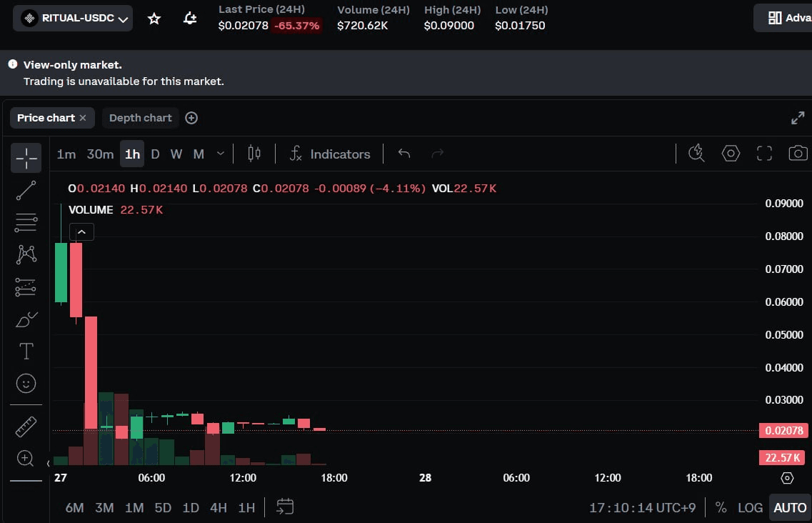Set a price alert with bell icon
Viewport: 812px width, 523px height.
[190, 19]
